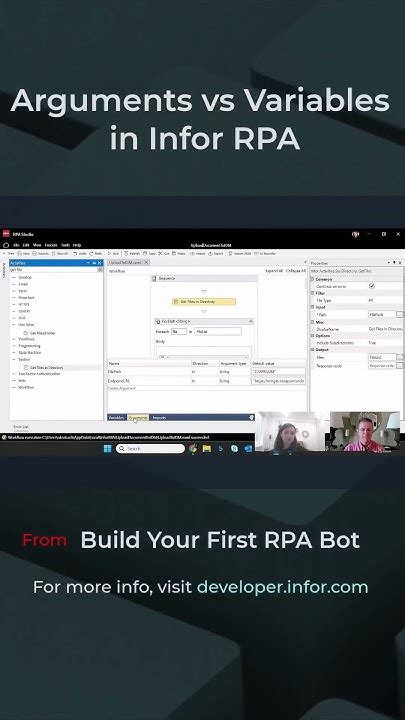Screen dimensions: 405x720
Task: Expand the Excel activities category
Action: (14, 291)
